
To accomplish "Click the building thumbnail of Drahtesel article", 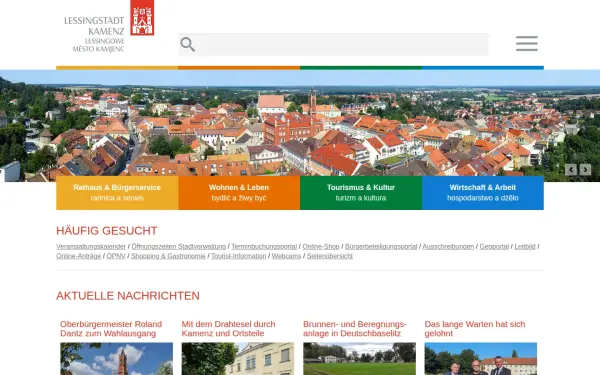I will tap(238, 359).
